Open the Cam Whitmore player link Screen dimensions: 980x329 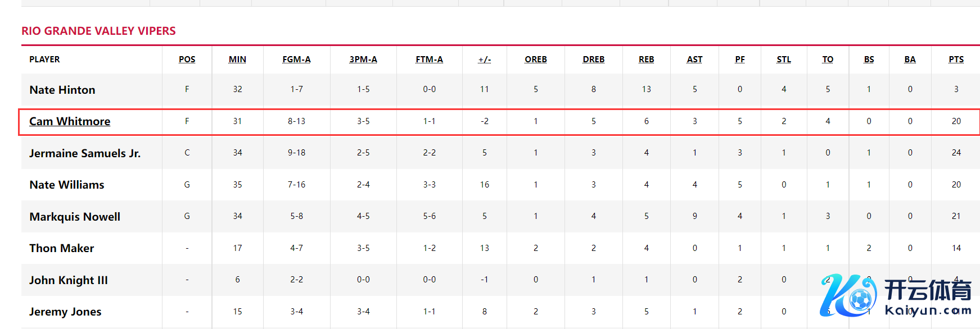(70, 121)
